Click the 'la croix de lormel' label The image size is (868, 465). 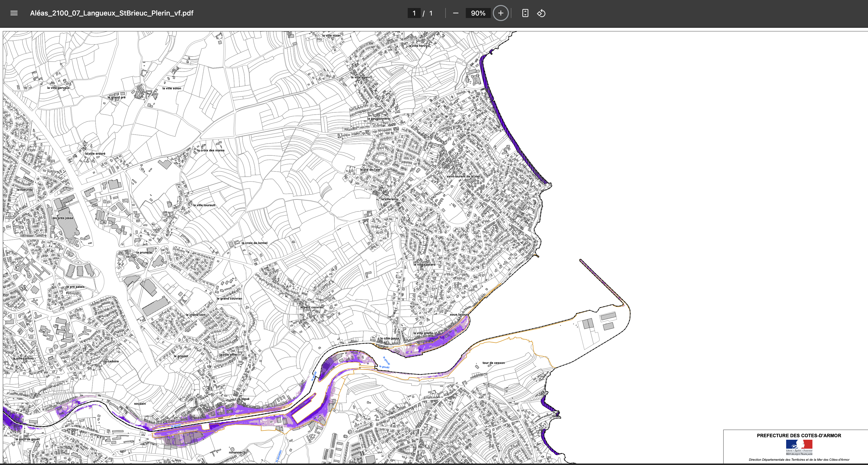click(254, 243)
